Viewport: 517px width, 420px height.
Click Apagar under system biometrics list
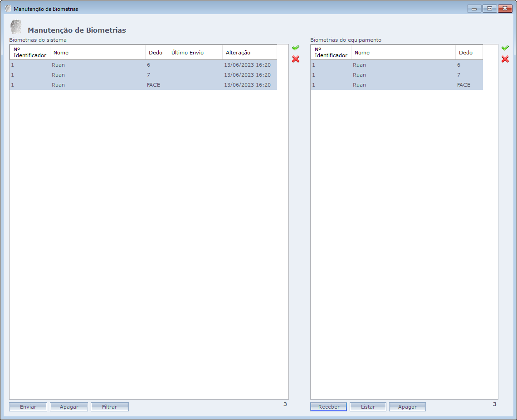(69, 407)
